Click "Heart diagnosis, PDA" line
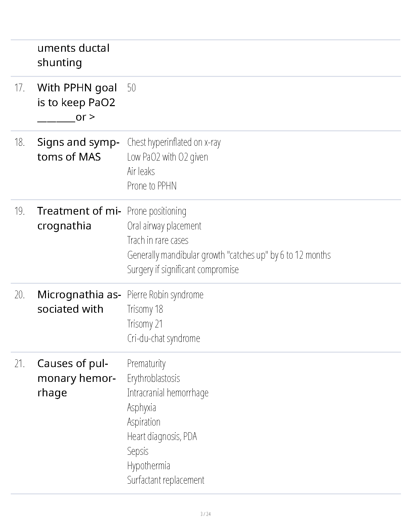Image resolution: width=411 pixels, height=532 pixels. click(162, 436)
